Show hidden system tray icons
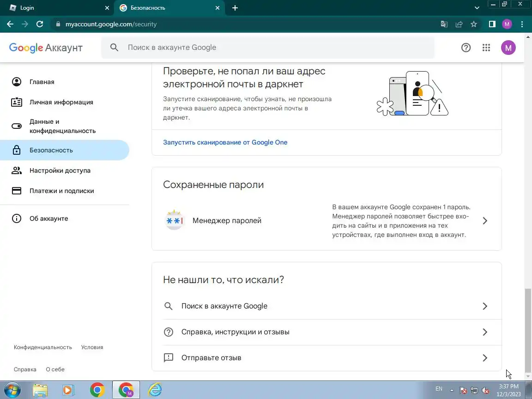This screenshot has height=399, width=532. tap(452, 391)
